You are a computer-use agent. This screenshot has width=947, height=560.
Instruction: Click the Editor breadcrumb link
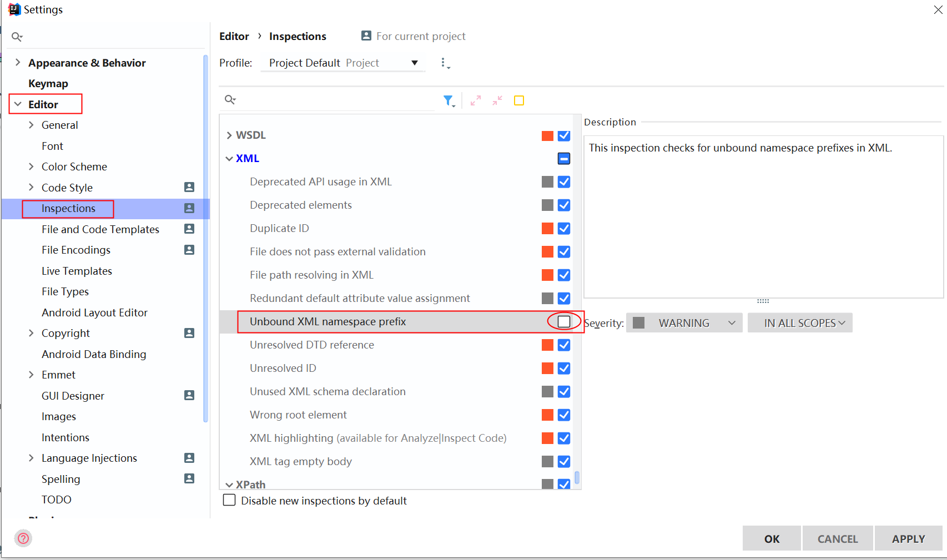(x=234, y=36)
